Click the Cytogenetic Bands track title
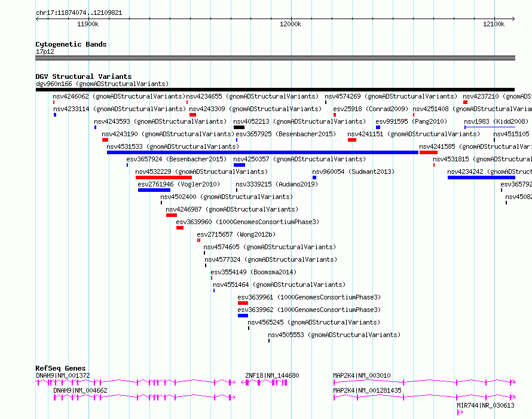Viewport: 532px width, 419px height. click(71, 44)
